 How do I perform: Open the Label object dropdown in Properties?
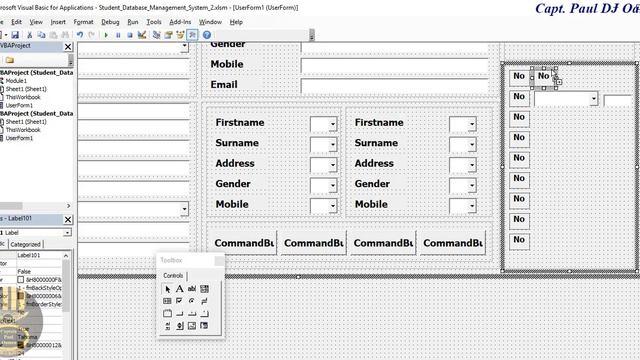coord(67,233)
